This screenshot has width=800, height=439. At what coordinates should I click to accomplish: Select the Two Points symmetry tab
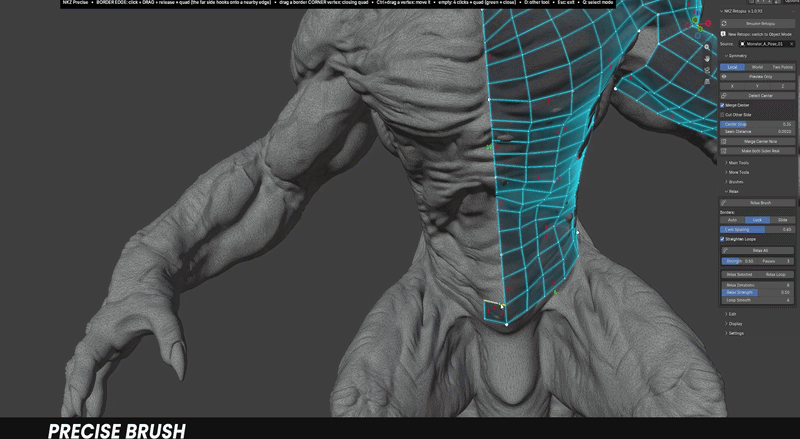point(782,67)
